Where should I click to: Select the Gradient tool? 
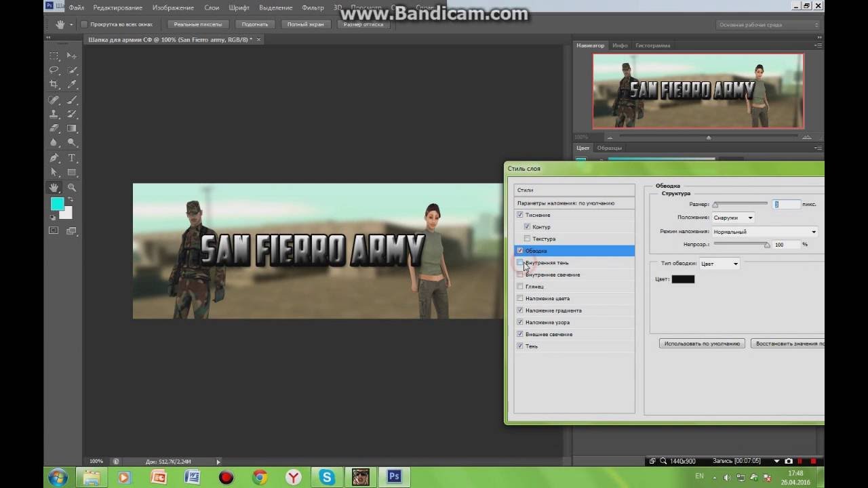72,128
